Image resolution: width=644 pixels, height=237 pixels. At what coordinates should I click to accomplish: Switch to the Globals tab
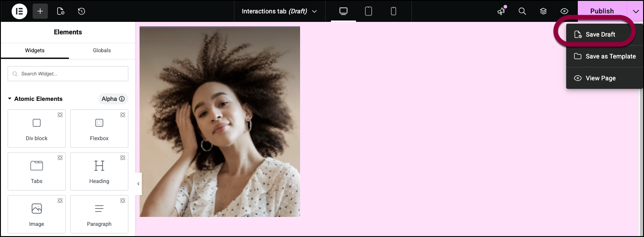pos(102,50)
